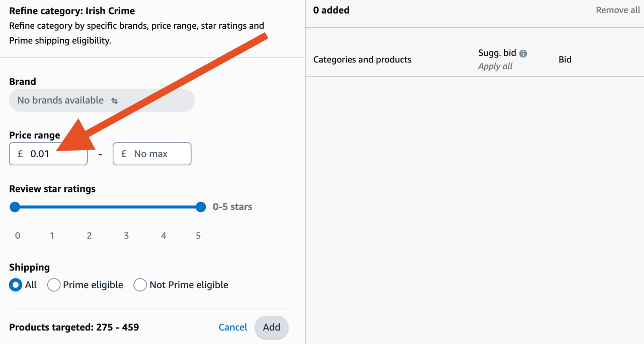Click the left star rating slider handle
Screen dimensions: 644x344
[x=15, y=207]
